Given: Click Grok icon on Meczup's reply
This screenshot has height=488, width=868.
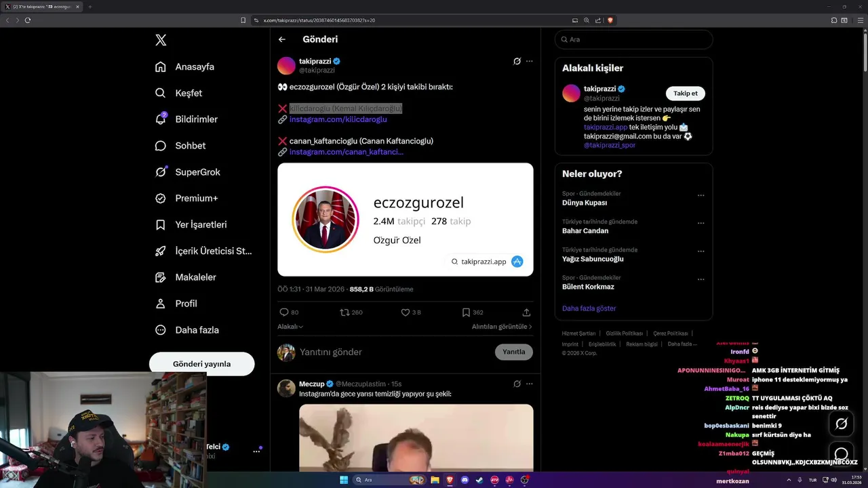Looking at the screenshot, I should tap(517, 384).
